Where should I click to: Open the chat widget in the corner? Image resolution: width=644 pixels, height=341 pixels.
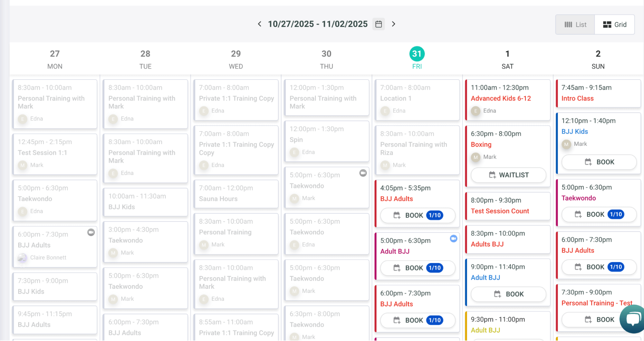point(633,319)
